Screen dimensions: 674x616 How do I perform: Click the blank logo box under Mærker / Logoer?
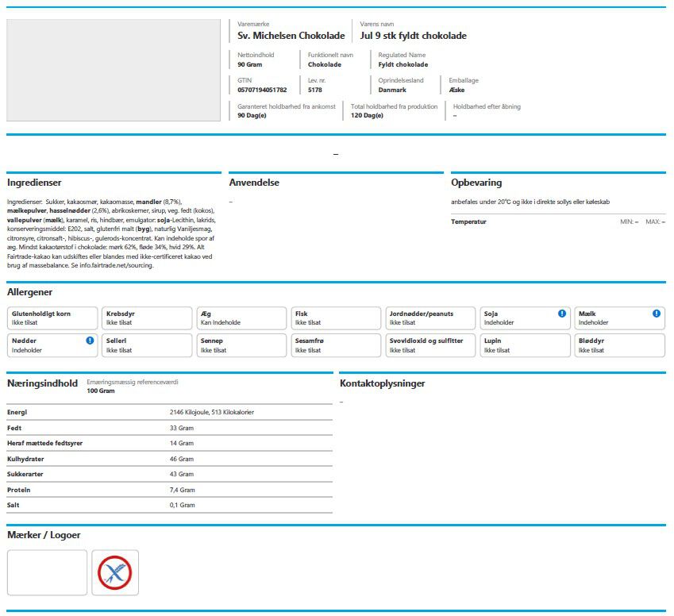point(48,572)
